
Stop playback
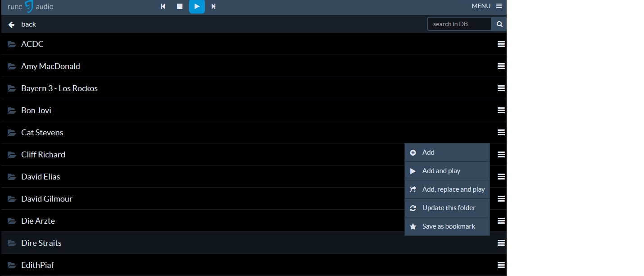(180, 6)
